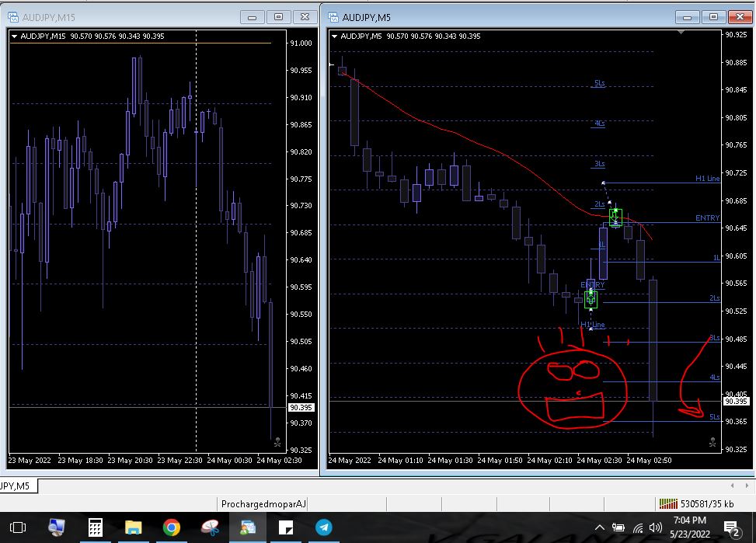This screenshot has width=756, height=543.
Task: Open the notification center icon
Action: pos(731,528)
